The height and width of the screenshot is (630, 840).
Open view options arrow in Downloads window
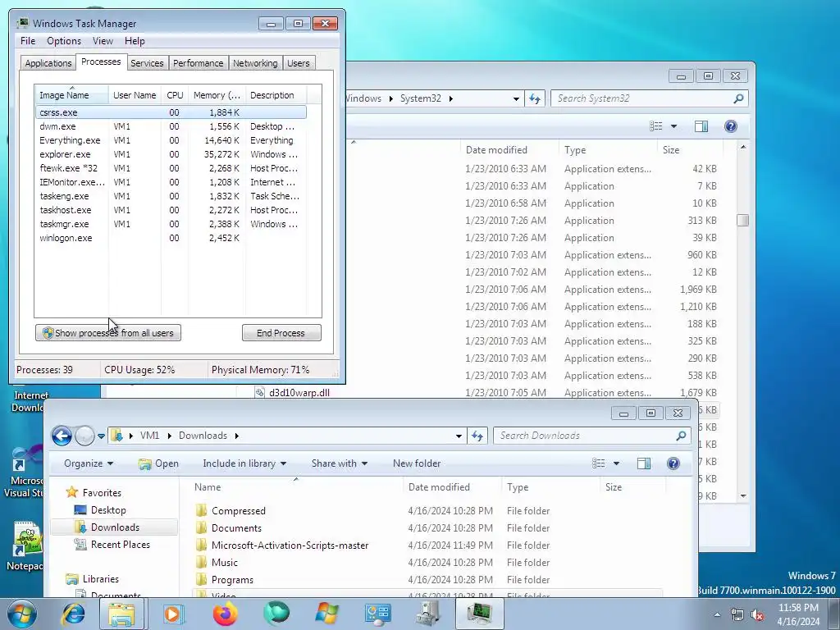616,463
